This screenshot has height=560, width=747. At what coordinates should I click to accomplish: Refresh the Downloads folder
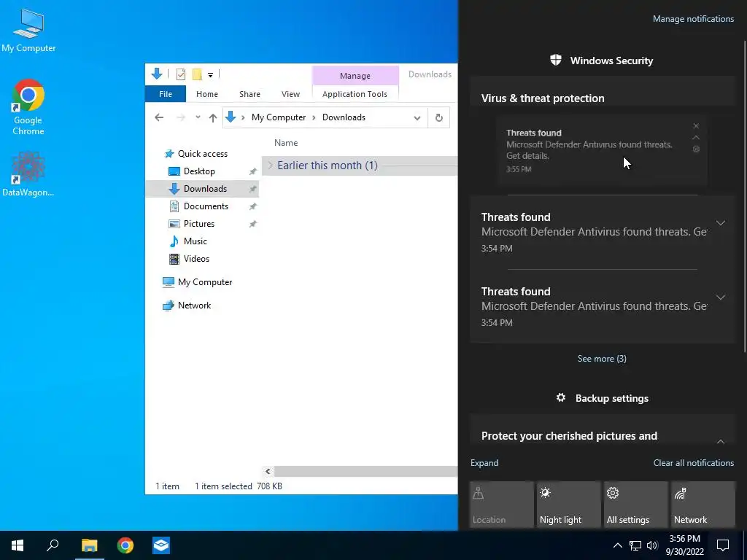coord(438,117)
